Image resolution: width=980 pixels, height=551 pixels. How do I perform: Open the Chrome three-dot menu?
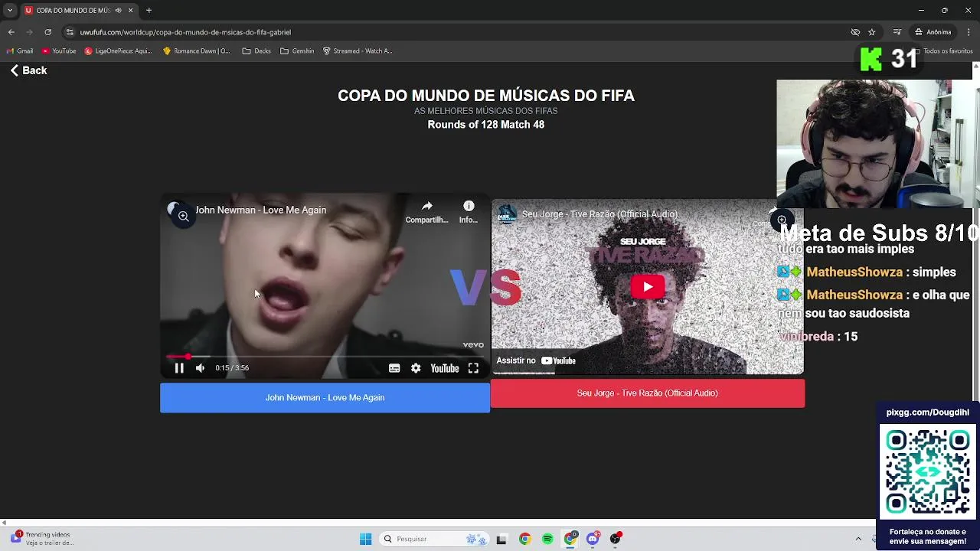click(969, 32)
